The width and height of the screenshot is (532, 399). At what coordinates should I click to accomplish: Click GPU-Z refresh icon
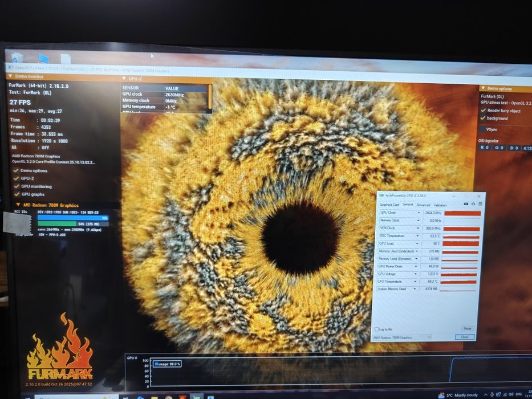click(473, 204)
